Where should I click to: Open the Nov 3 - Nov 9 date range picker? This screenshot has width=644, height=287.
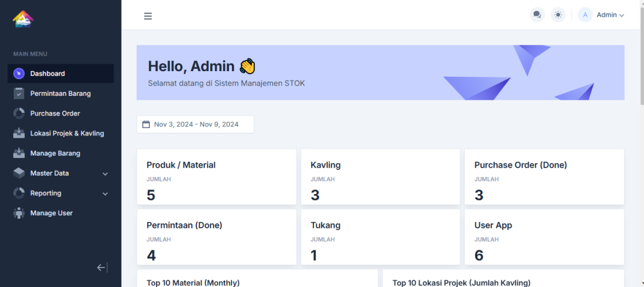195,124
